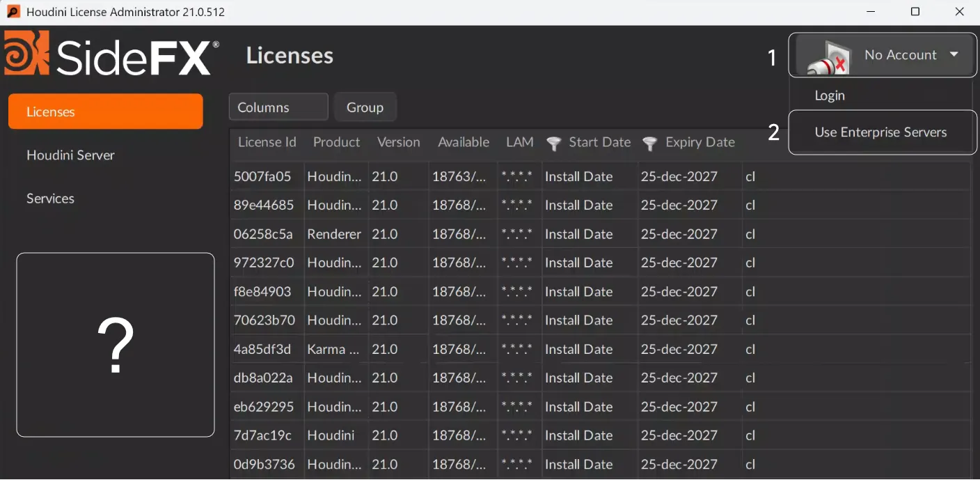Click the SideFX logo icon

(x=26, y=53)
